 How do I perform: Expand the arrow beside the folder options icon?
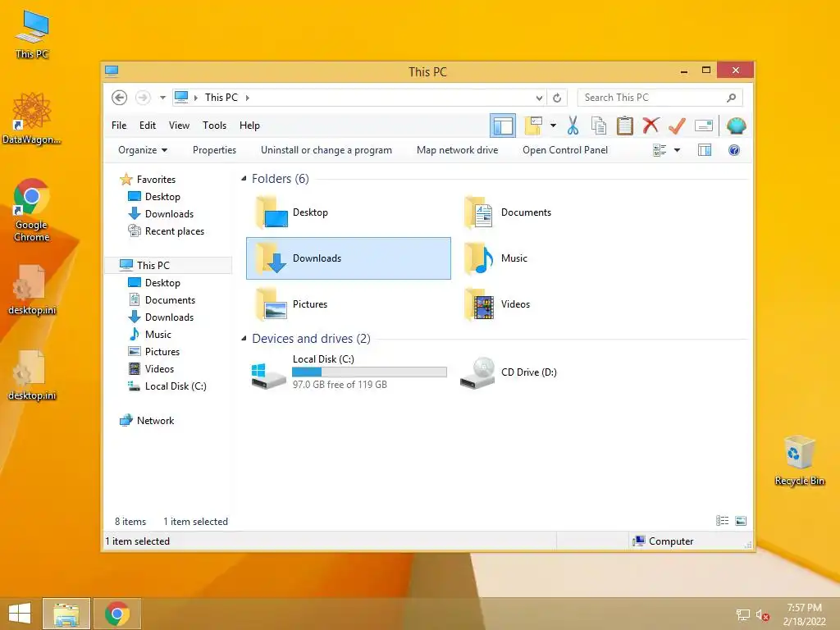pyautogui.click(x=553, y=126)
